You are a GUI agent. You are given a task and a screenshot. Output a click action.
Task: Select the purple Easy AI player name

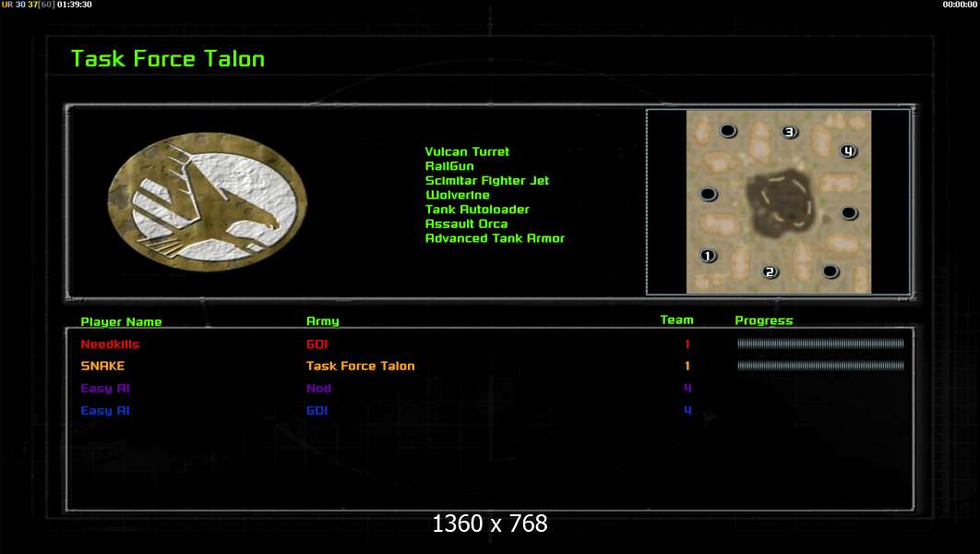105,389
